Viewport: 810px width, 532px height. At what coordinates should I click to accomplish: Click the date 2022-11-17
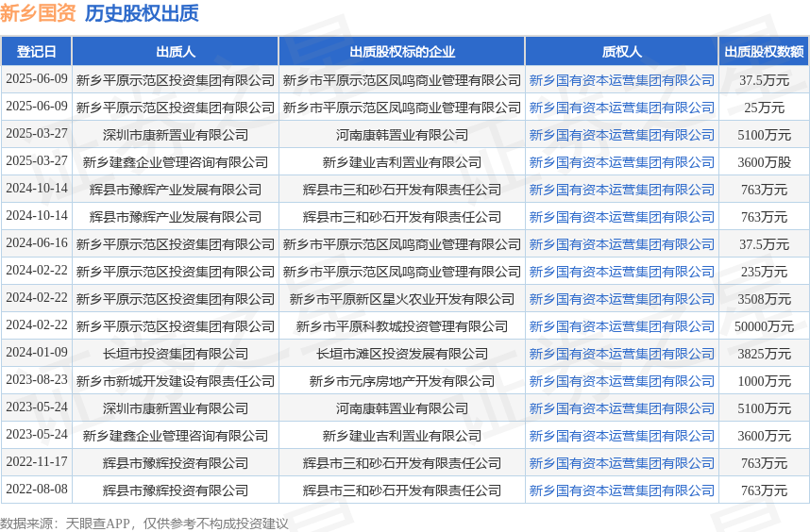click(37, 462)
